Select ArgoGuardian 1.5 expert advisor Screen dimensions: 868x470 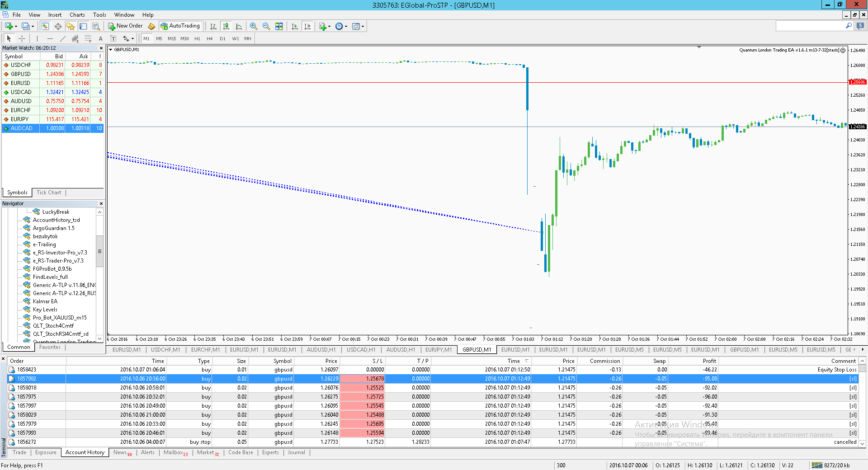(x=53, y=228)
